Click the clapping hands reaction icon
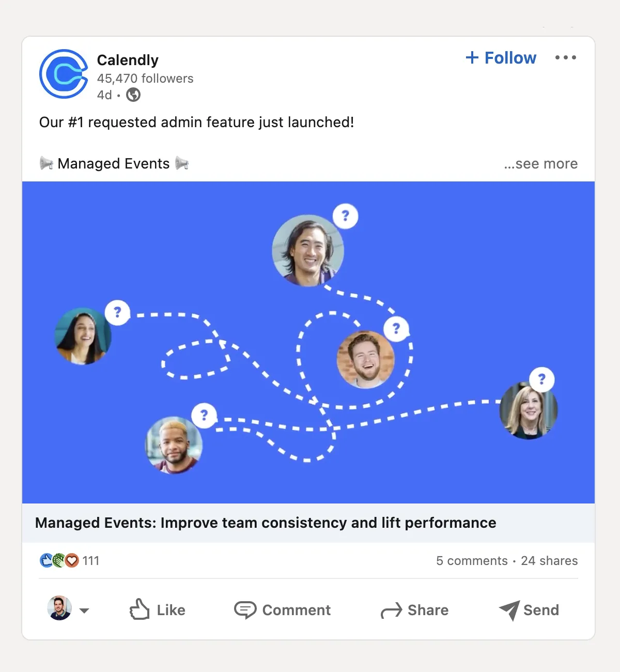This screenshot has width=620, height=672. (59, 560)
